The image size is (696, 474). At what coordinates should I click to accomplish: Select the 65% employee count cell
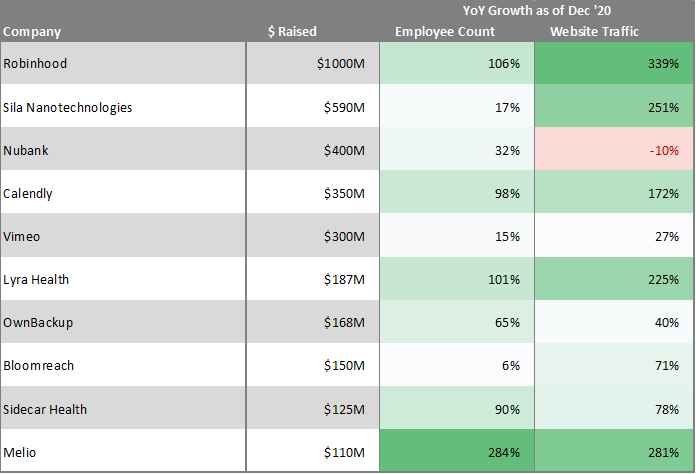pos(457,321)
